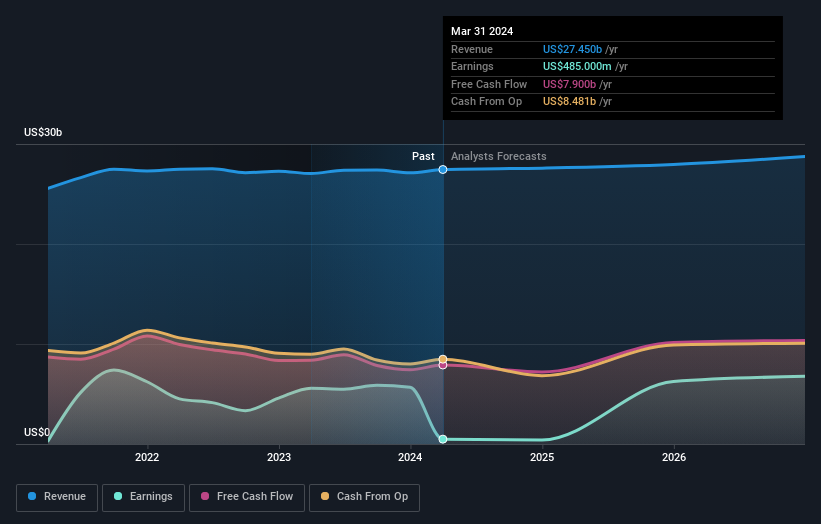
Task: Toggle the Earnings legend button
Action: 143,497
